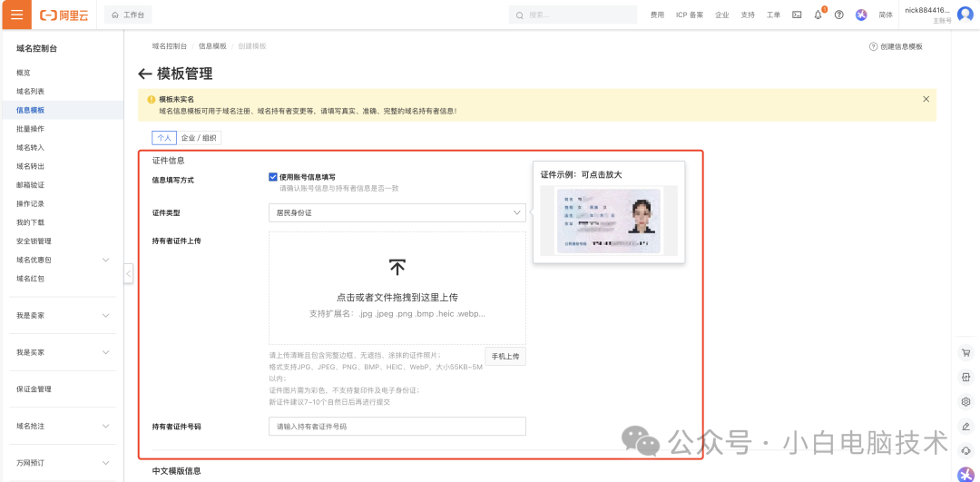Click the 持有者证件号码 input field
This screenshot has width=980, height=482.
[x=397, y=427]
